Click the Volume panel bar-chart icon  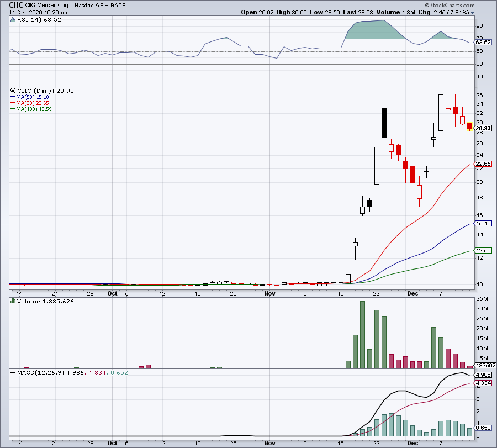click(13, 301)
